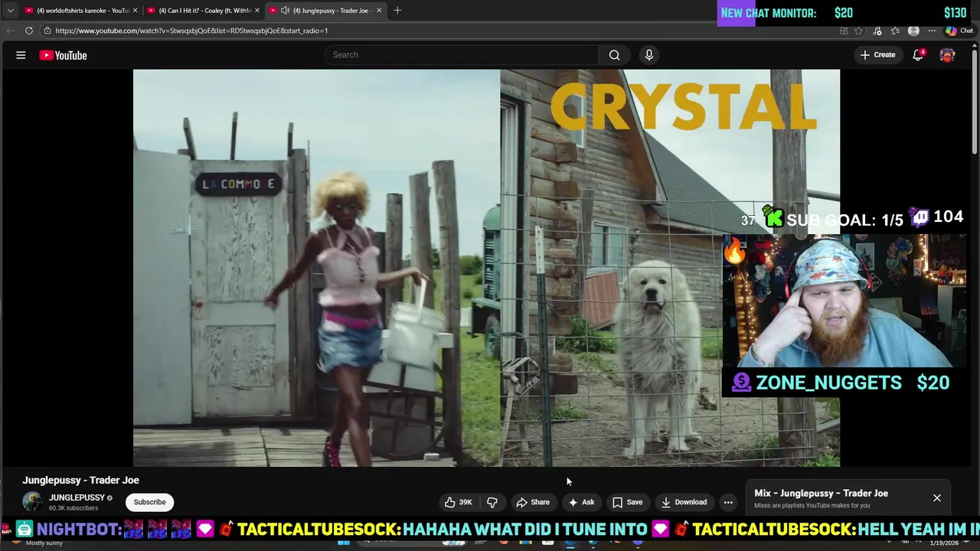The height and width of the screenshot is (551, 980).
Task: View site information lock icon
Action: point(47,31)
